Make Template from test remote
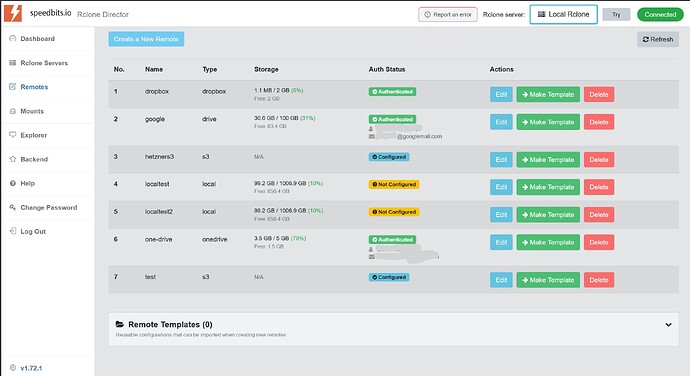The width and height of the screenshot is (690, 376). [548, 280]
